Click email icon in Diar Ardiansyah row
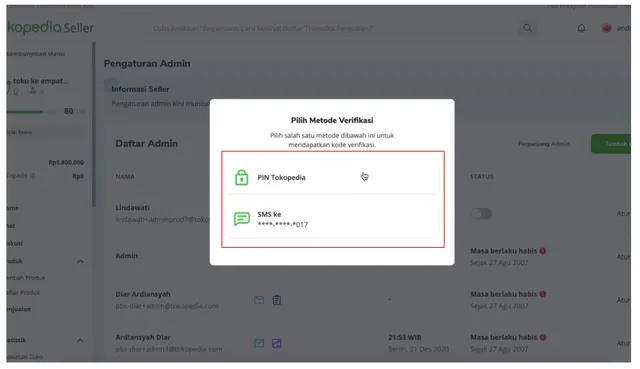 (259, 300)
